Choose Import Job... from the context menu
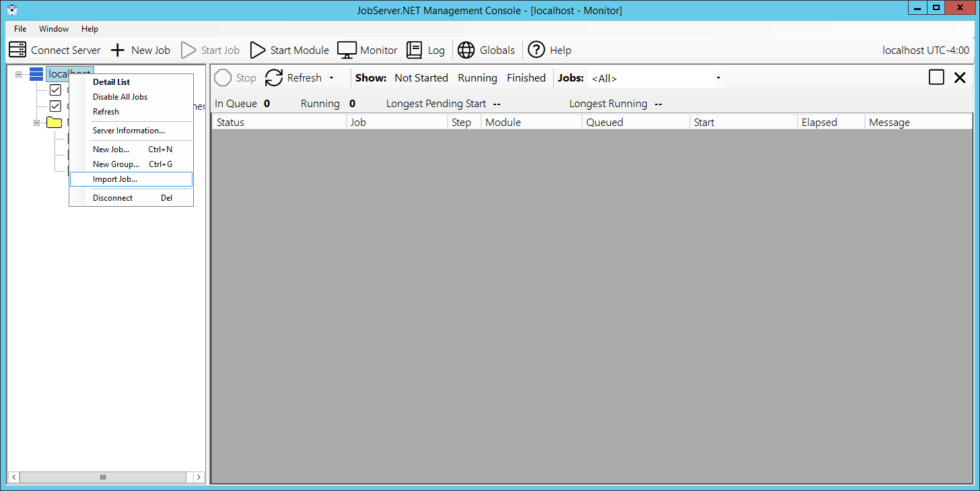Image resolution: width=980 pixels, height=491 pixels. click(x=115, y=179)
